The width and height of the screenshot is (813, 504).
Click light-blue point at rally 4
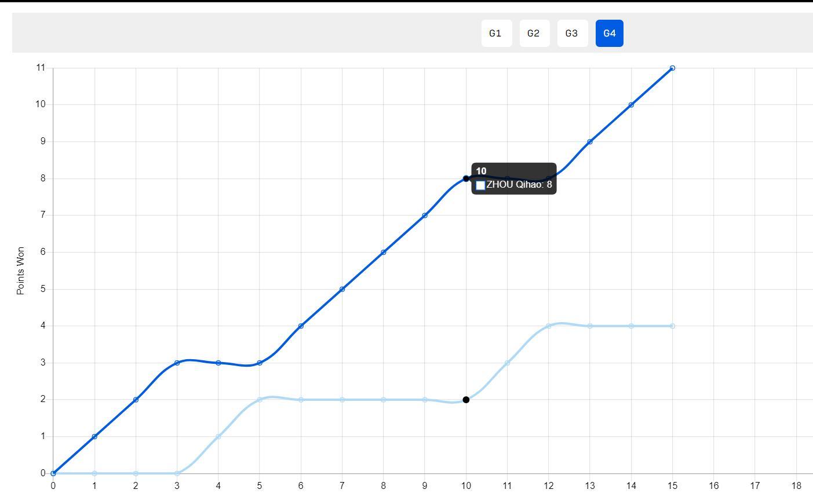tap(218, 437)
